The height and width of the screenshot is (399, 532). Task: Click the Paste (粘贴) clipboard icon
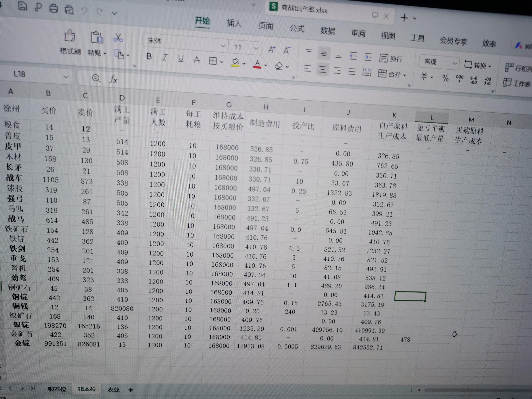pos(97,37)
